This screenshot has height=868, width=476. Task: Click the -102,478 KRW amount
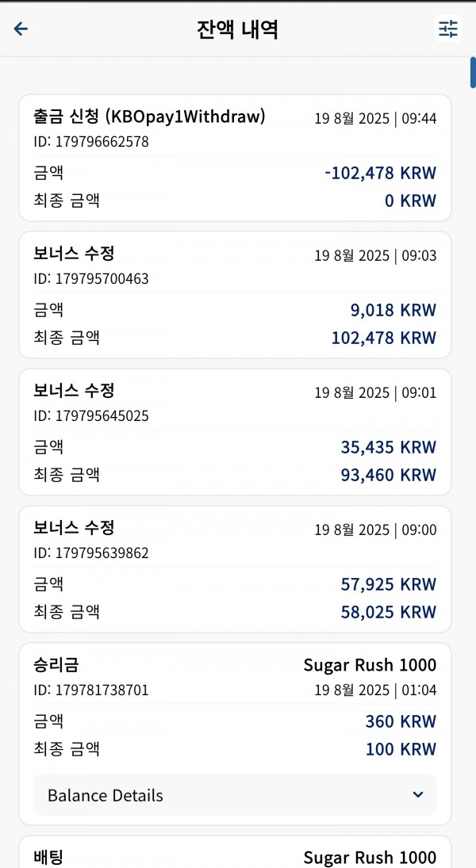[380, 173]
